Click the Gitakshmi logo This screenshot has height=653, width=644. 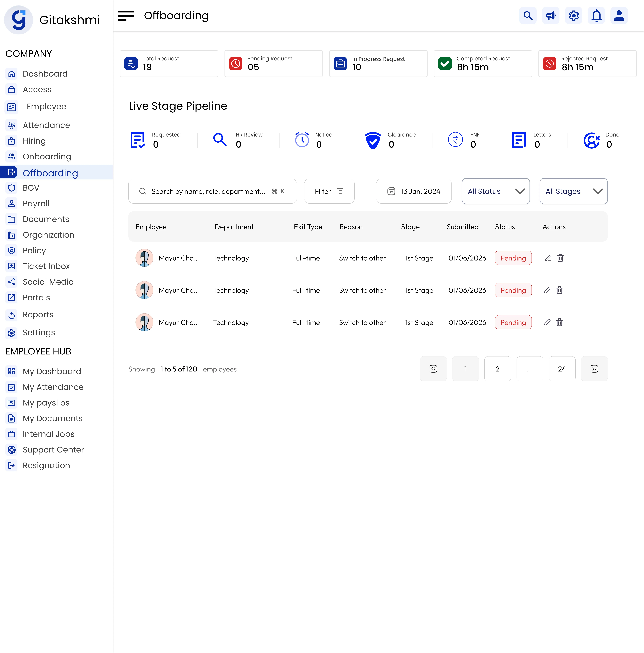(x=19, y=20)
